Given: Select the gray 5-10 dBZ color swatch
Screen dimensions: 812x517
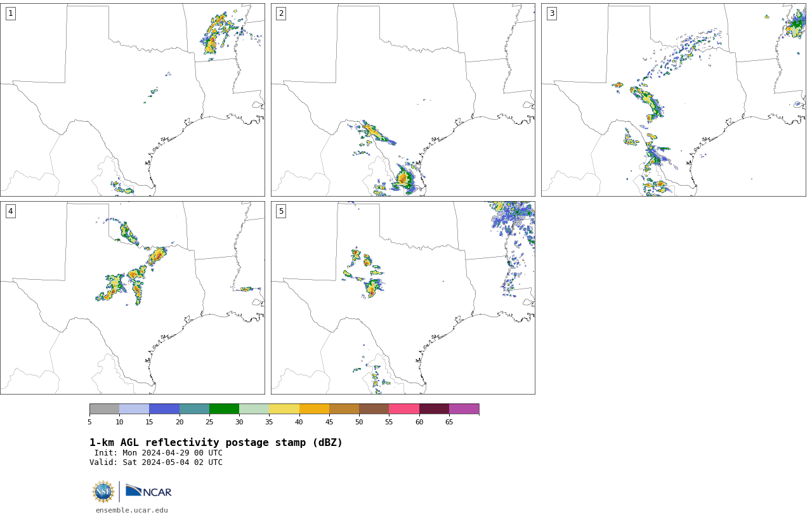Looking at the screenshot, I should point(104,409).
